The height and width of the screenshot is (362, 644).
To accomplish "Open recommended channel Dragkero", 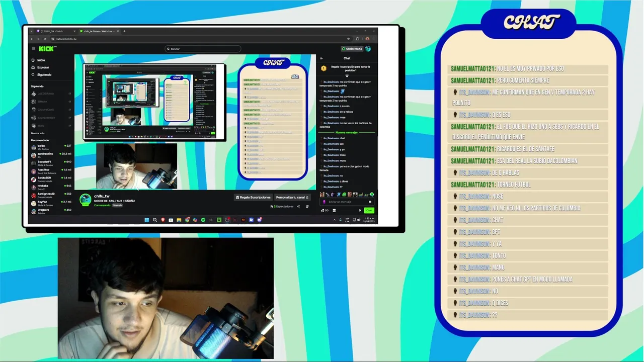I will (51, 211).
